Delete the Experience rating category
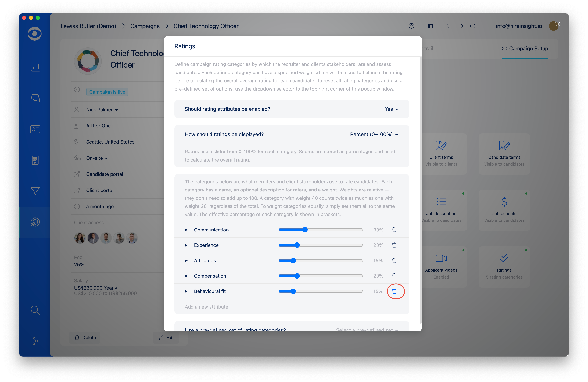Image resolution: width=588 pixels, height=382 pixels. coord(394,245)
